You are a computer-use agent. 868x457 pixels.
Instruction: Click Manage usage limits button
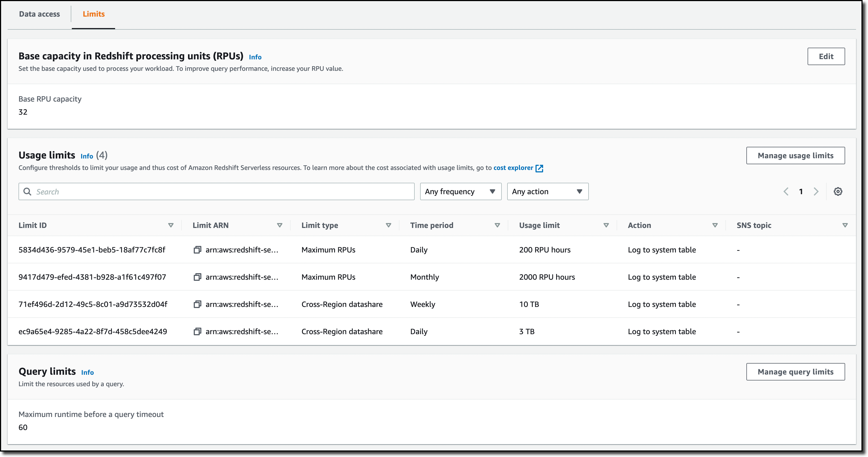tap(795, 156)
